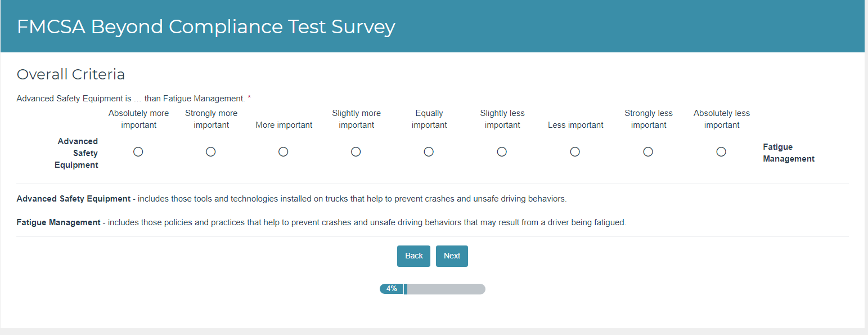Click the 'Absolutely more important' column label
The width and height of the screenshot is (868, 335).
[138, 119]
